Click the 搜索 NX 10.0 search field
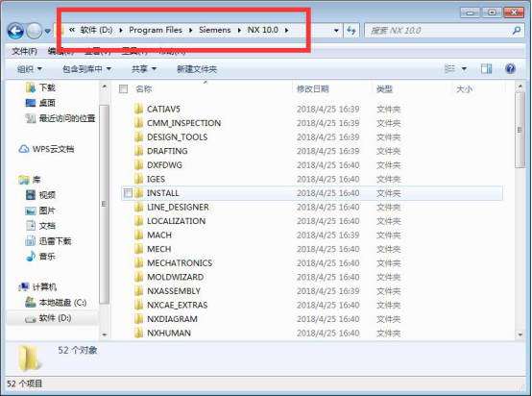Image resolution: width=532 pixels, height=396 pixels. pyautogui.click(x=438, y=31)
